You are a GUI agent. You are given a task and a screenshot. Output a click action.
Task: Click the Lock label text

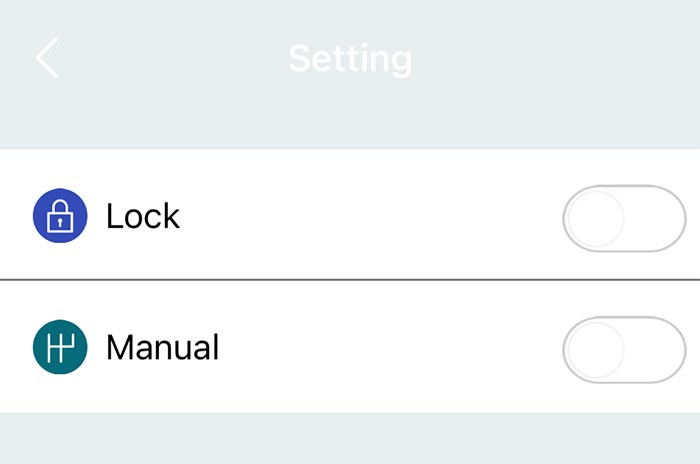(143, 216)
